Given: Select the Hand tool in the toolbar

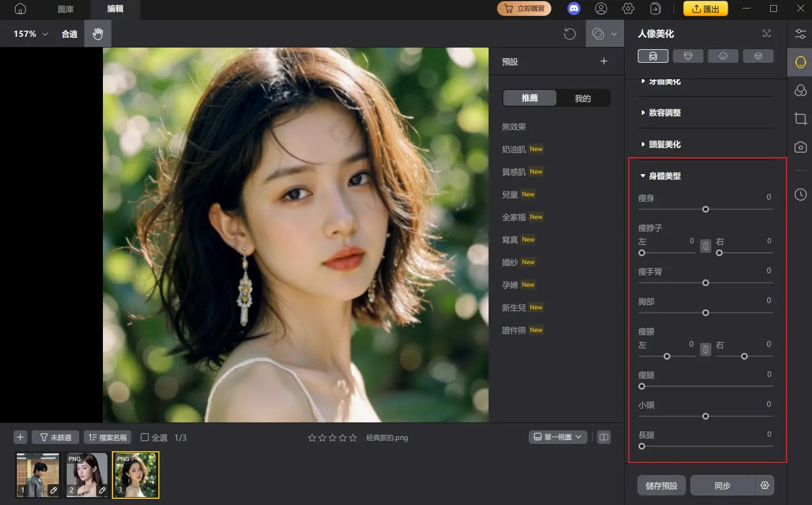Looking at the screenshot, I should point(97,33).
